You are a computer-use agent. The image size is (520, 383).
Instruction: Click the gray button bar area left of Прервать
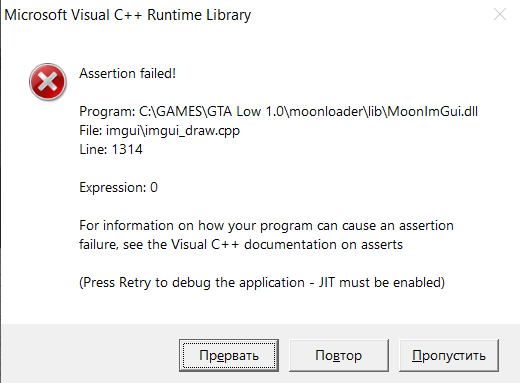(90, 353)
